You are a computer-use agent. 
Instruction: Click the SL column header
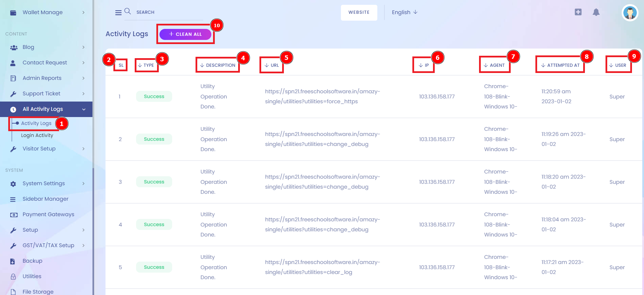[121, 65]
